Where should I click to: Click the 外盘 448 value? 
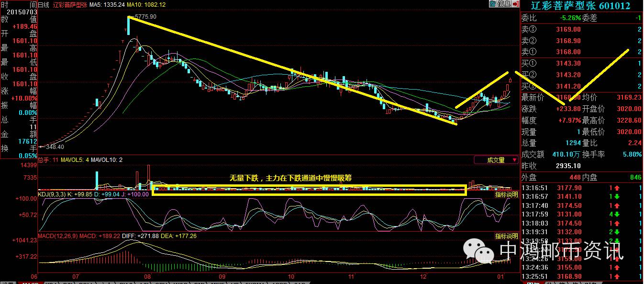tap(575, 177)
